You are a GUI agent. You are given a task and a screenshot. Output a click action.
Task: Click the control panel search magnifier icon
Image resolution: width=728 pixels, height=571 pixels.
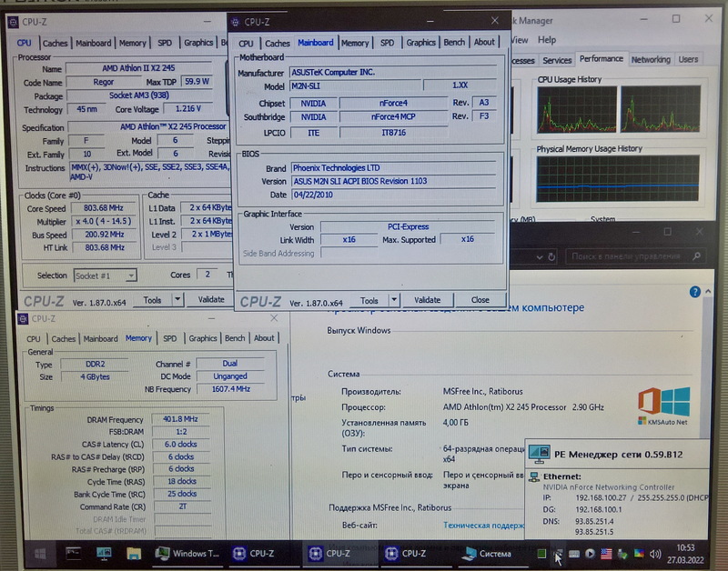(696, 256)
